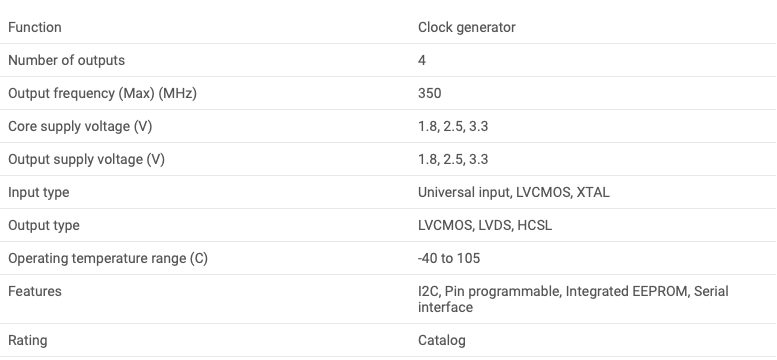The width and height of the screenshot is (777, 360).
Task: Select the Catalog rating value
Action: pos(442,341)
